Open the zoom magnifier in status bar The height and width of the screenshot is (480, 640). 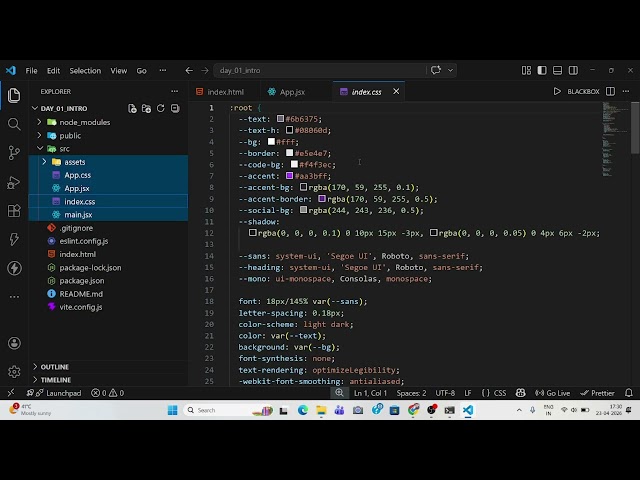(340, 393)
